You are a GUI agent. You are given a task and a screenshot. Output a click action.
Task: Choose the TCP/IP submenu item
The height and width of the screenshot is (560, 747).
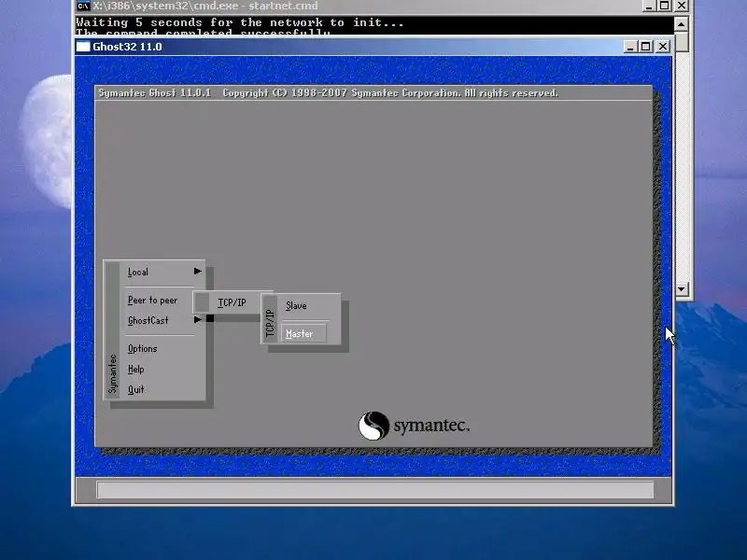pos(232,302)
